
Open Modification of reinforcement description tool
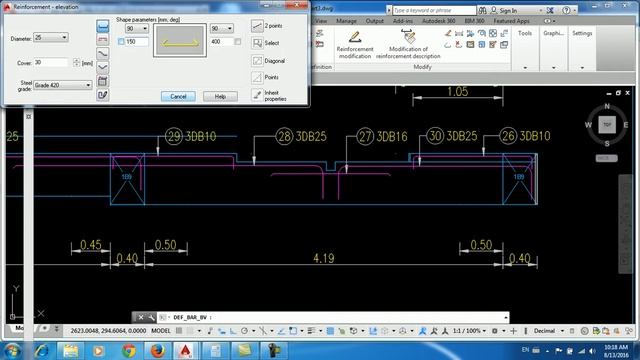(x=408, y=44)
